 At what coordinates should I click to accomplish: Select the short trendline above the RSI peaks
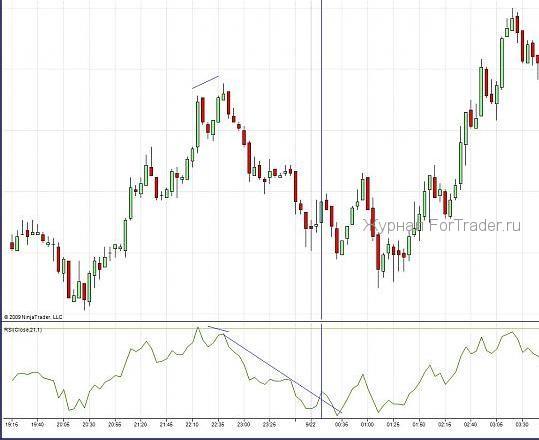[218, 329]
